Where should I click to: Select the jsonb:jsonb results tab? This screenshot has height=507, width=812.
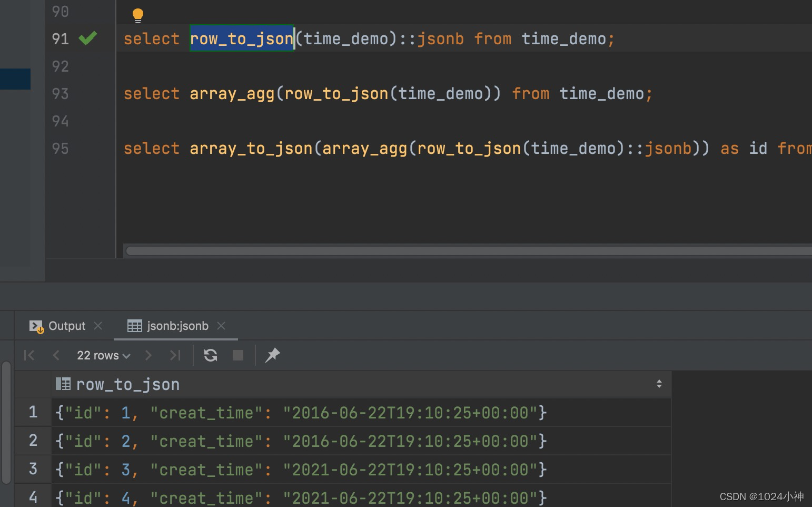point(177,326)
